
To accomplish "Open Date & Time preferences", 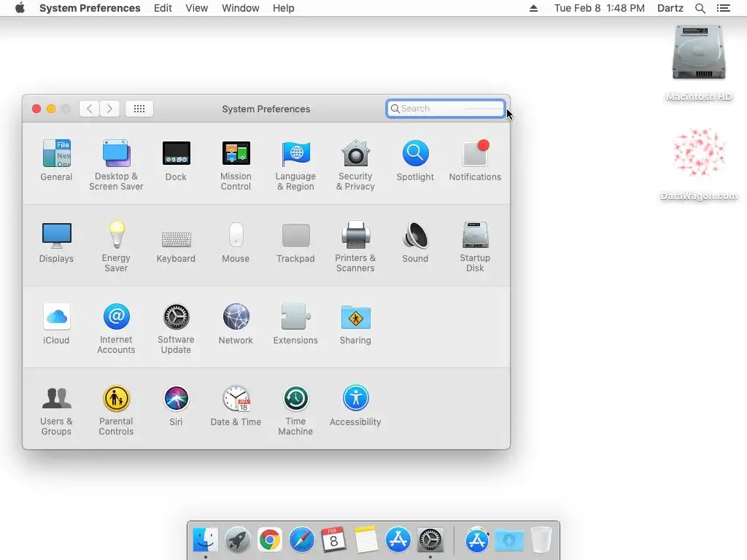I will (x=236, y=405).
